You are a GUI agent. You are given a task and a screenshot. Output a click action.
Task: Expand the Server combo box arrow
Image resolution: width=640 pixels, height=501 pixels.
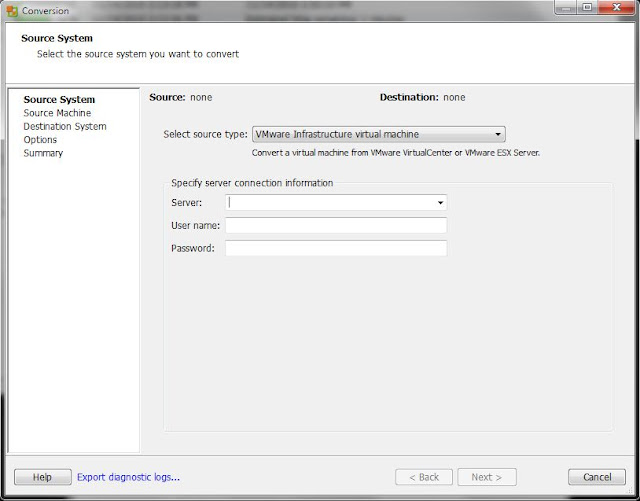coord(440,203)
